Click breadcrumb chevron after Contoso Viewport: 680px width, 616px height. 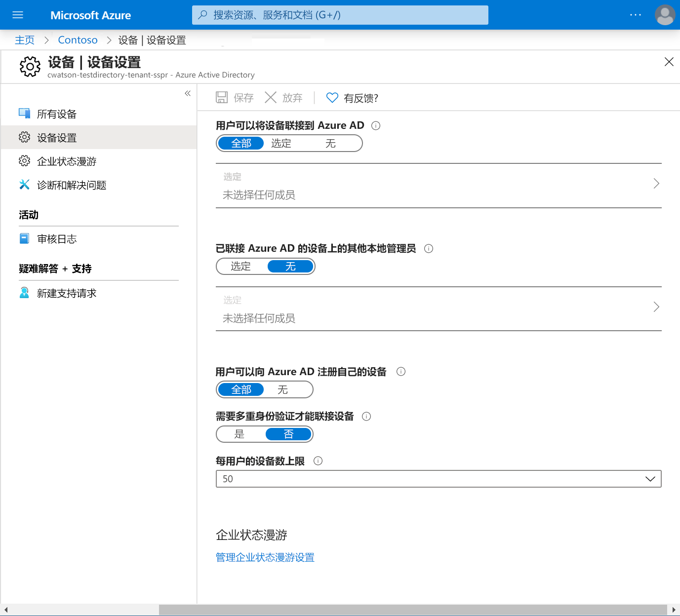point(109,40)
